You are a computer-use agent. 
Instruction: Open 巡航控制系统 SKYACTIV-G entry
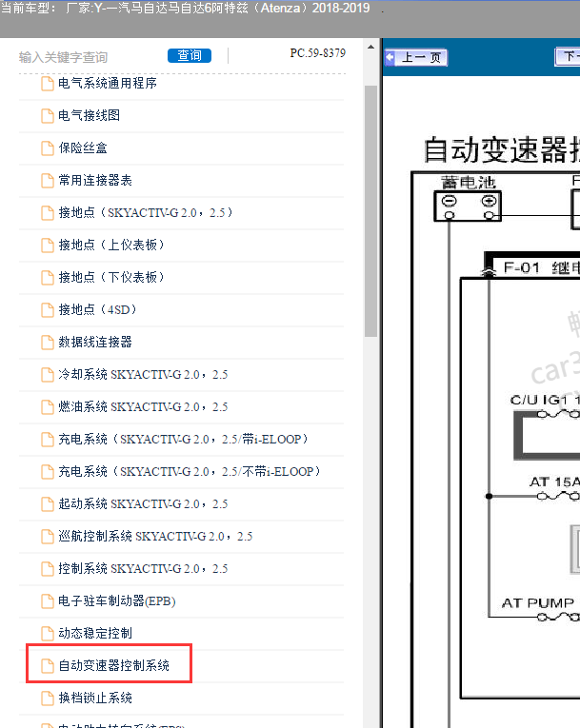(x=155, y=537)
